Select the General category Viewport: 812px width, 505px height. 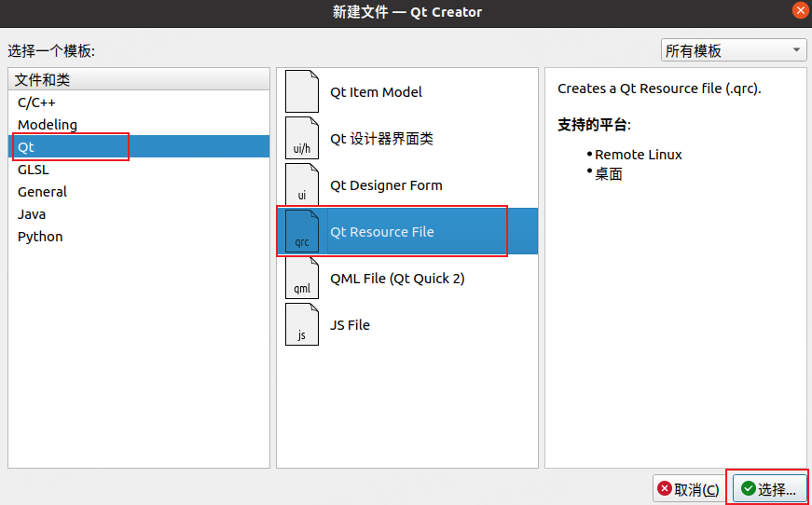[x=139, y=191]
